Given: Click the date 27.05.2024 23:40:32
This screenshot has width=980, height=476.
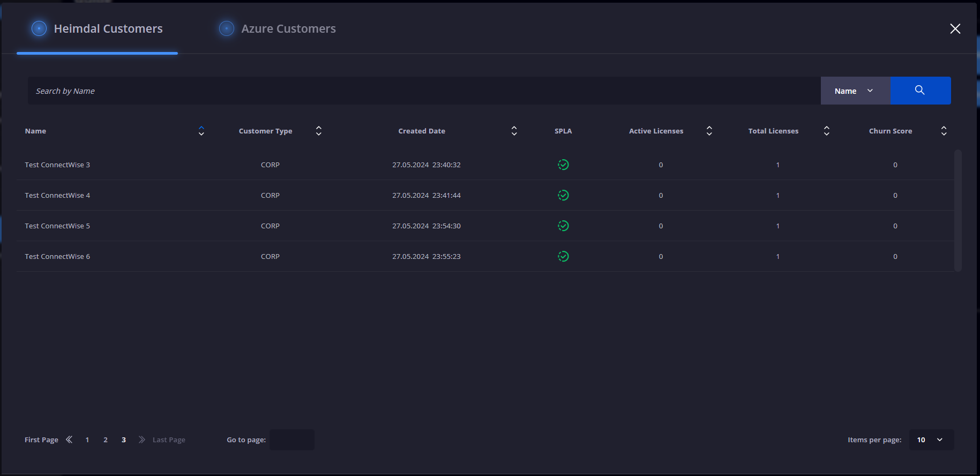Looking at the screenshot, I should [427, 165].
